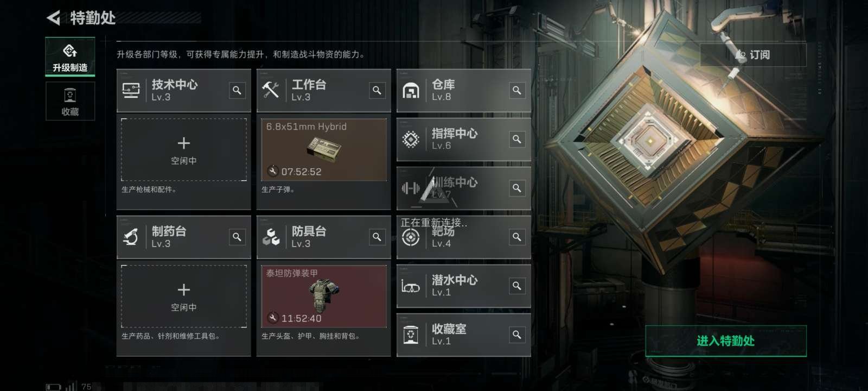Select the 6.8x51mm Hybrid ammo production card
The height and width of the screenshot is (391, 868).
324,150
